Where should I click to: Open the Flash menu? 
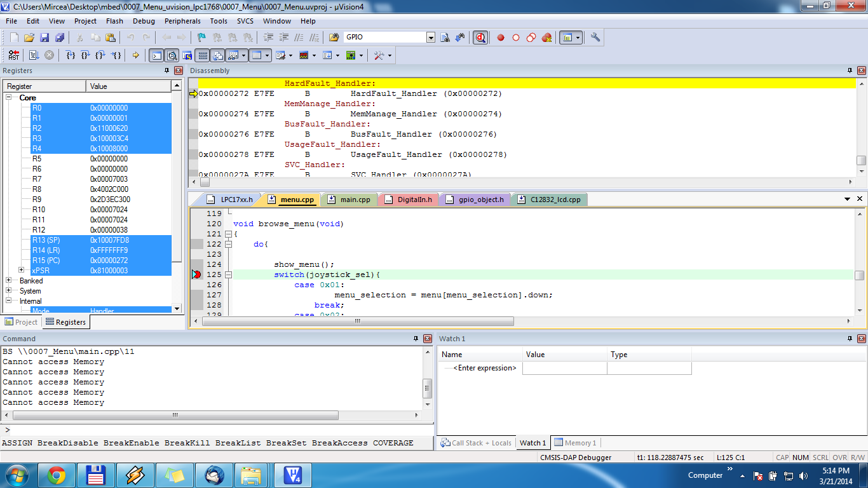coord(114,21)
